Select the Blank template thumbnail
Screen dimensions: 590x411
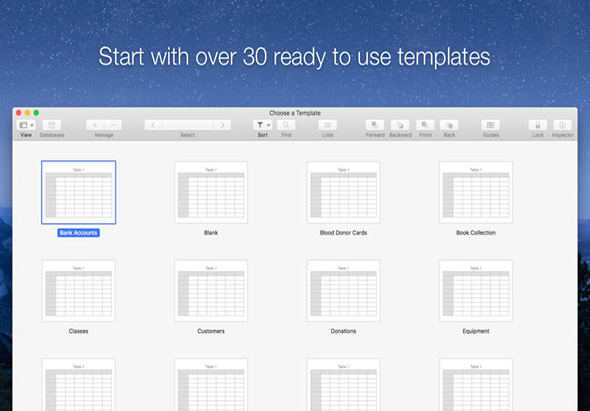(x=211, y=192)
